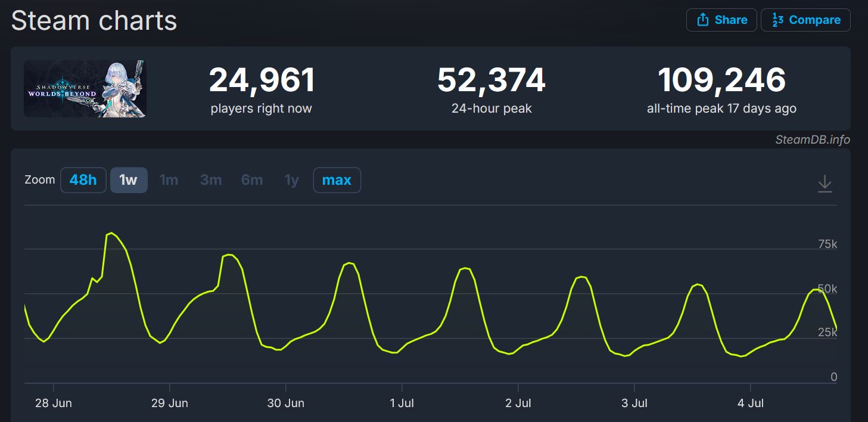Set zoom to 48h
Image resolution: width=868 pixels, height=422 pixels.
pyautogui.click(x=83, y=180)
